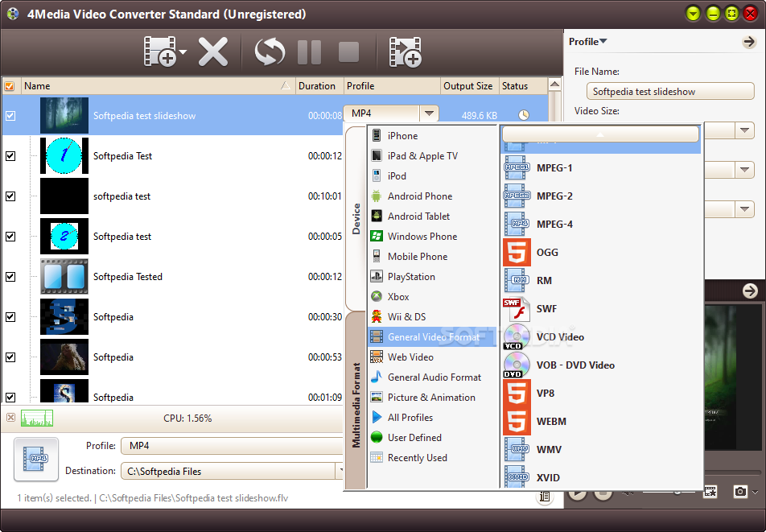Click the file list scrollbar up arrow
This screenshot has height=532, width=766.
[x=554, y=85]
